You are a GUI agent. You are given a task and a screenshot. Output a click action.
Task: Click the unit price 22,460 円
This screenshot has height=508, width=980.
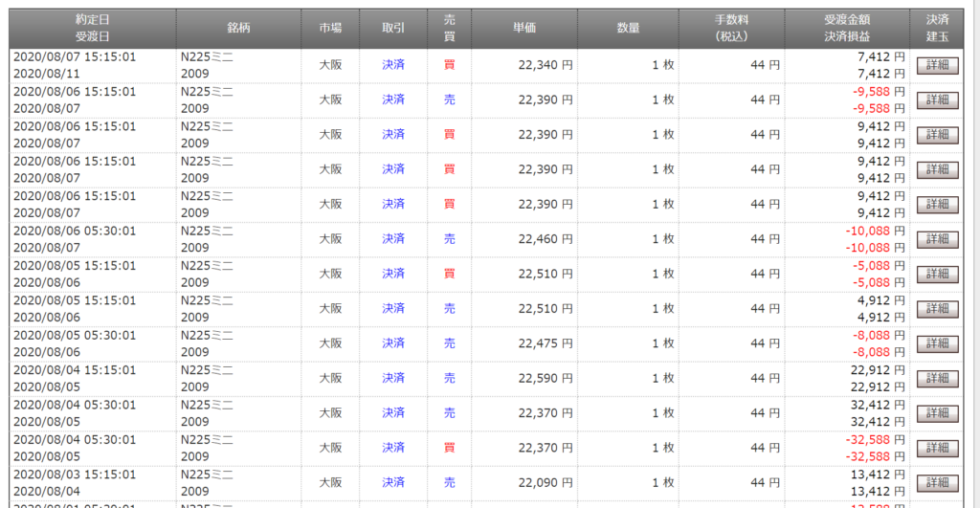(x=545, y=239)
